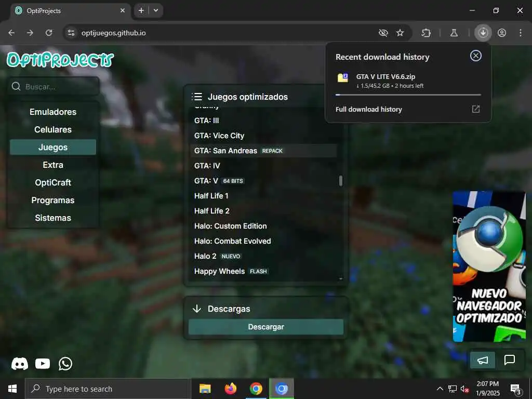The image size is (532, 399).
Task: Click the Chrome downloads icon in toolbar
Action: 483,33
